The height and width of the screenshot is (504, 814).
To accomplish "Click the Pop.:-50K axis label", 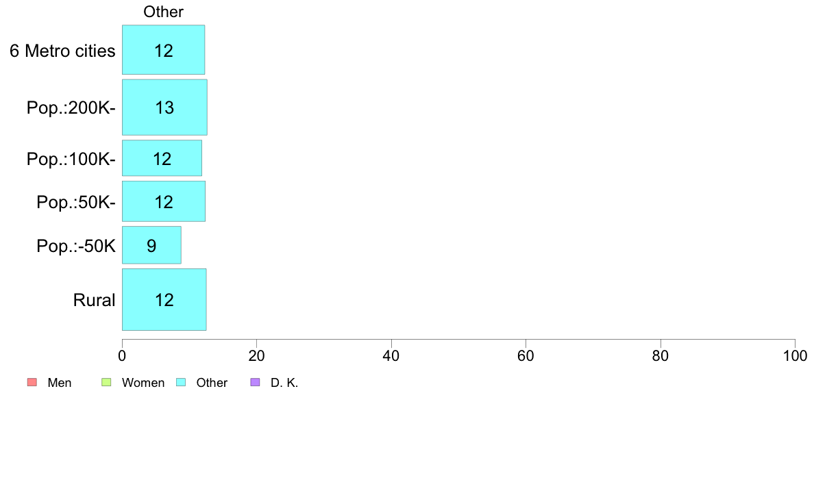I will tap(76, 246).
